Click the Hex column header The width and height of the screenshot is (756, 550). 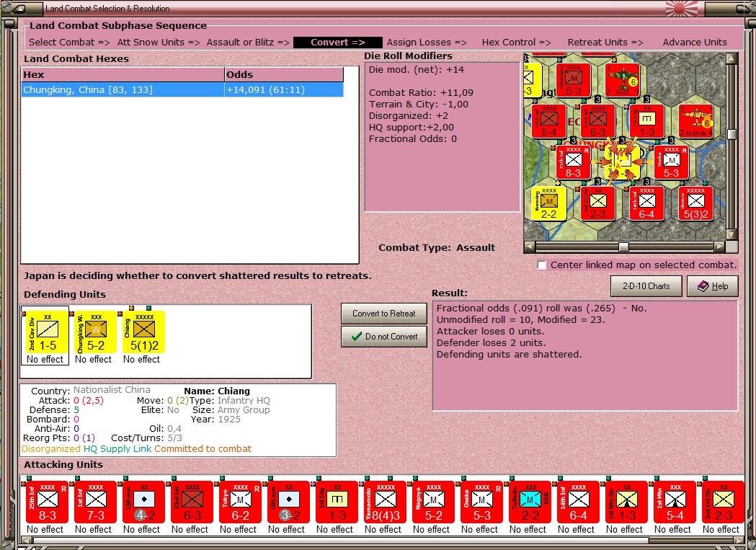[x=123, y=74]
